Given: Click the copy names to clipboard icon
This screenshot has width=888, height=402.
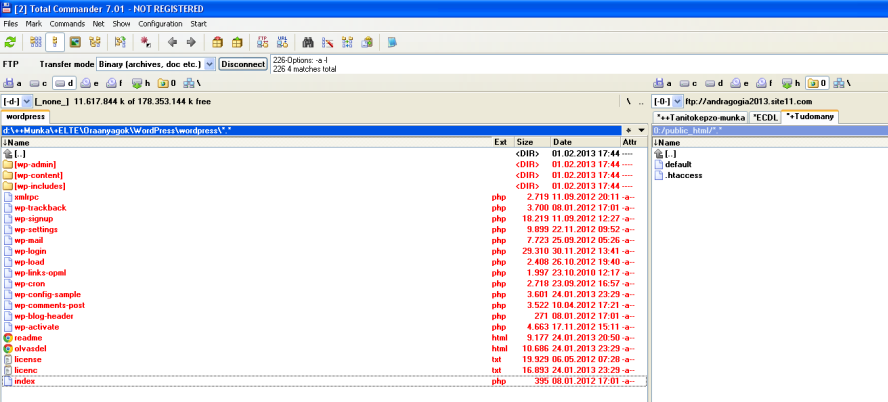Looking at the screenshot, I should (368, 42).
